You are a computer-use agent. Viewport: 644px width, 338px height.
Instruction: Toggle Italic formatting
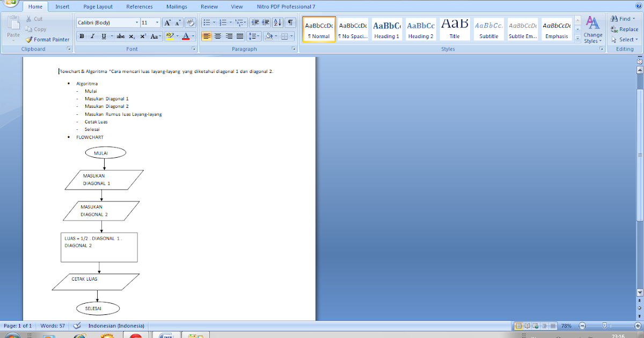tap(92, 36)
